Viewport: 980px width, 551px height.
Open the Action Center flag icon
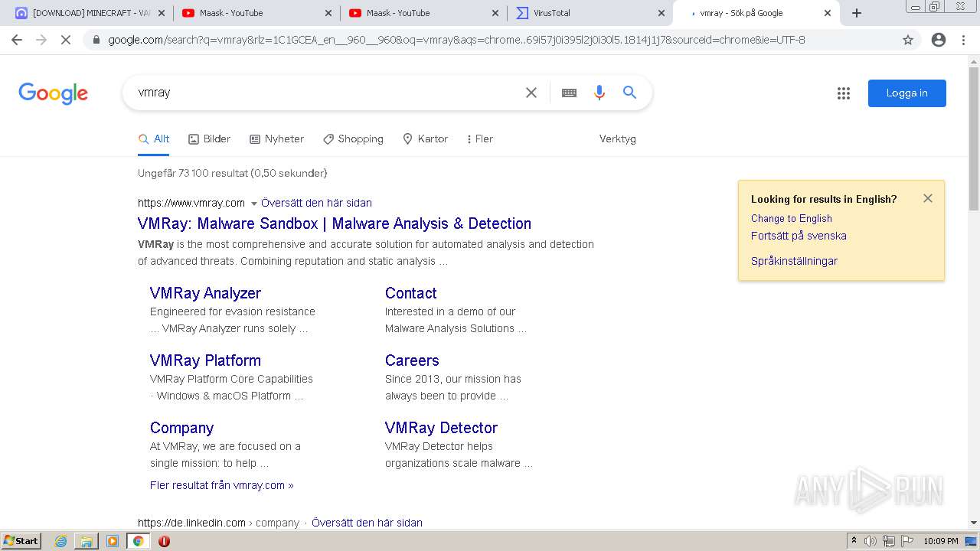[x=907, y=541]
